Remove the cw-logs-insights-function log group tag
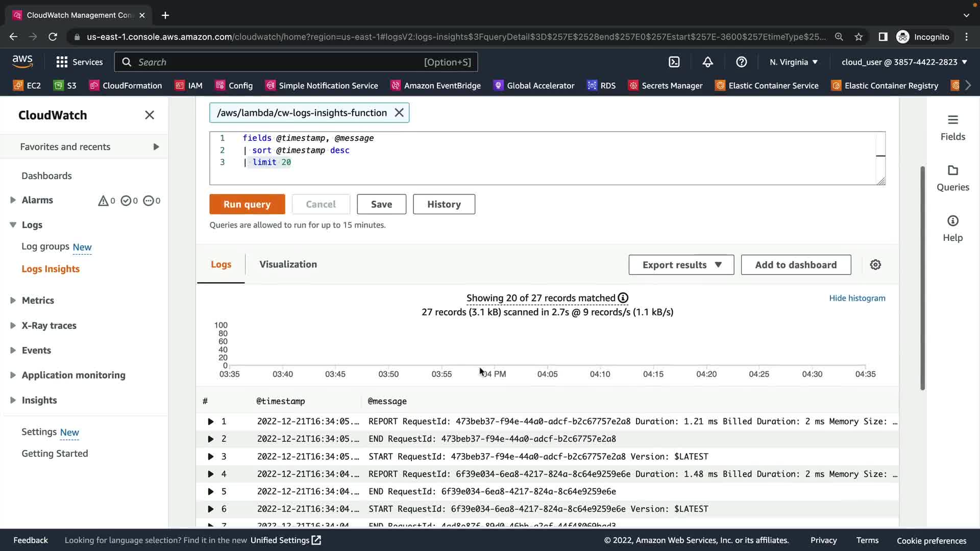This screenshot has width=980, height=551. [399, 113]
